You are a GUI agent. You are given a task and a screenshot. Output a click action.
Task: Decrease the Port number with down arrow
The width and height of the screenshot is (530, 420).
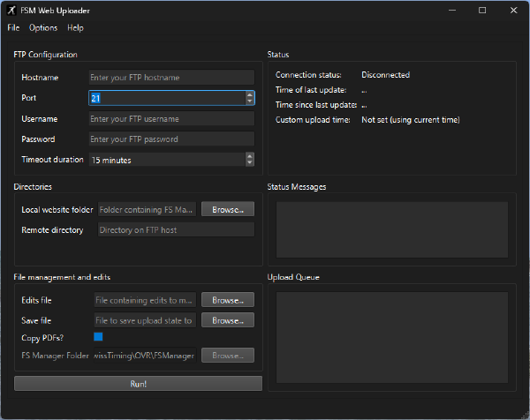[x=250, y=101]
